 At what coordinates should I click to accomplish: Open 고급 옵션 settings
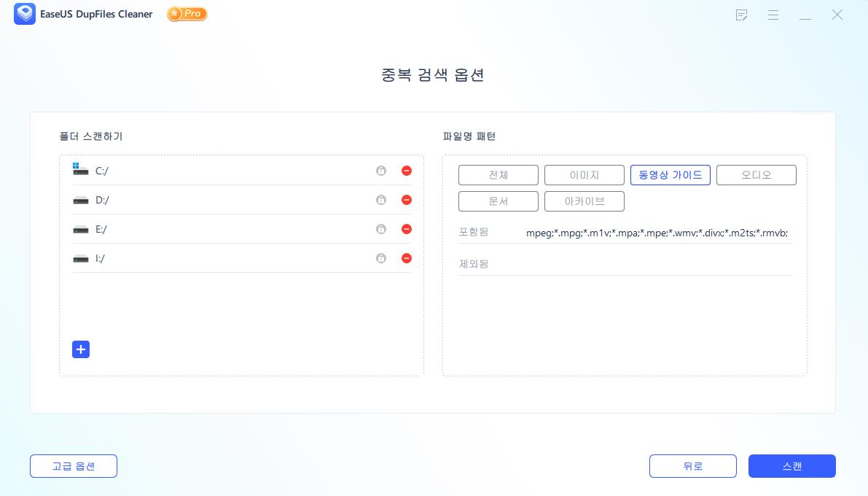(x=73, y=466)
